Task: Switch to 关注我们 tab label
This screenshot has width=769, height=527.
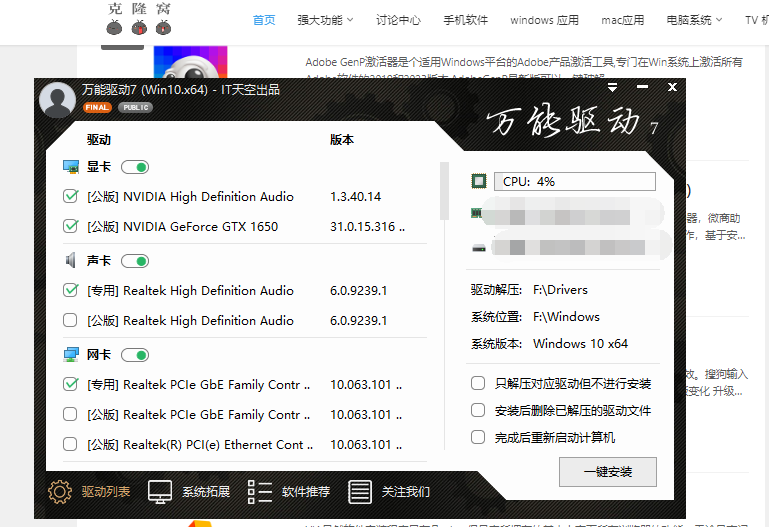Action: pos(406,492)
